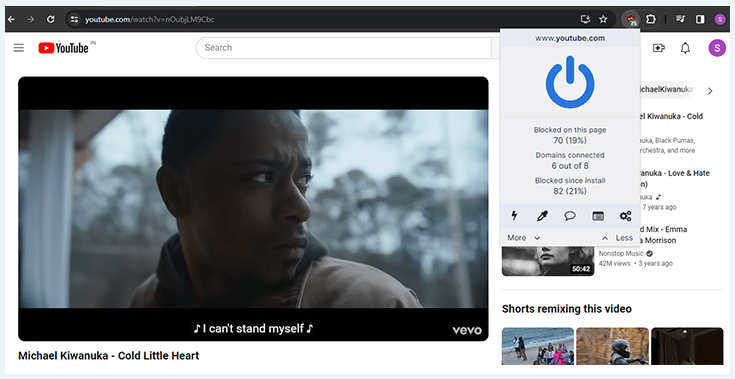Report an issue via chat bubble icon
This screenshot has height=379, width=735.
(570, 216)
